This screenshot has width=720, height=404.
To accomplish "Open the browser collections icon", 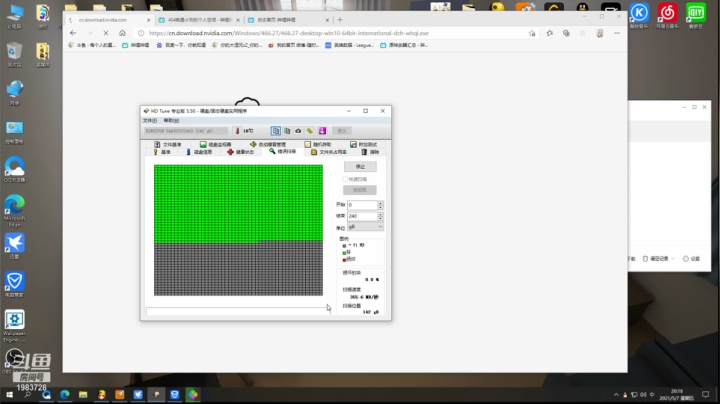I will pos(566,33).
